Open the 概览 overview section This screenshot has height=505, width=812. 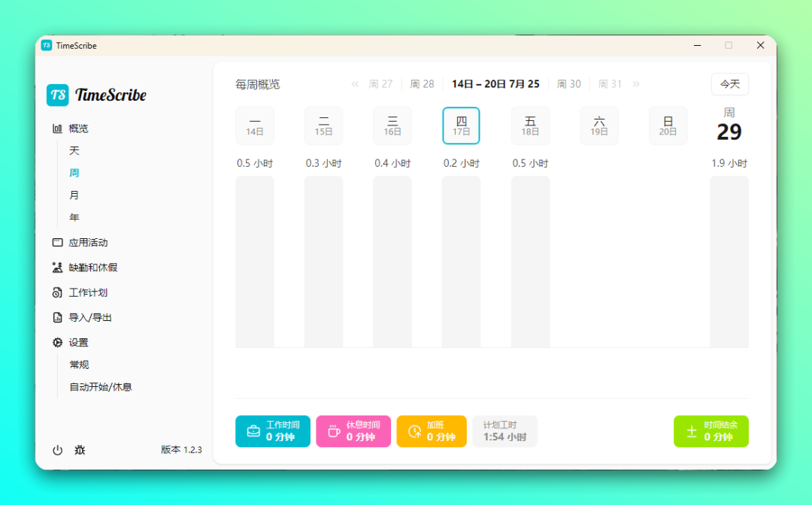[x=78, y=129]
